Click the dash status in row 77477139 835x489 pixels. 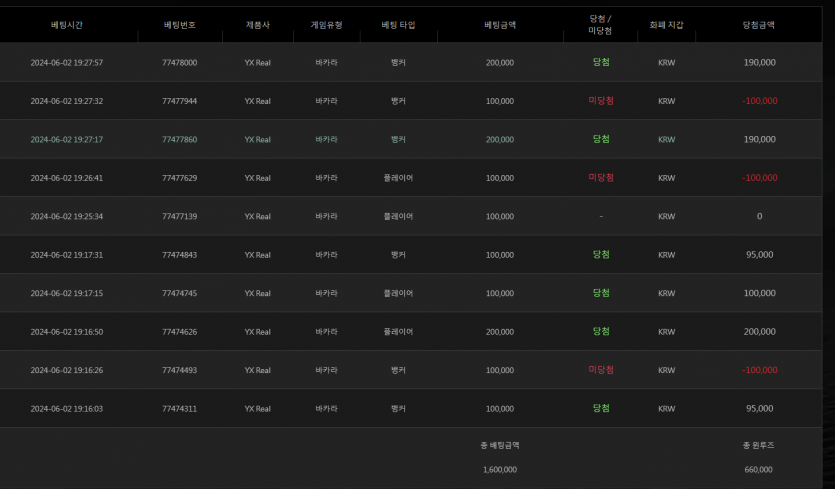[x=601, y=216]
